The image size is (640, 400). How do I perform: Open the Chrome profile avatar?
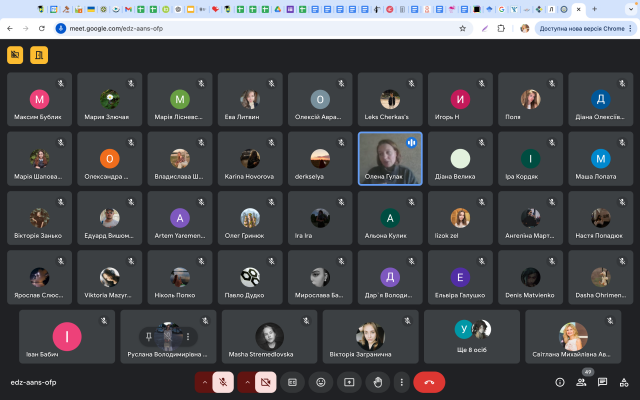point(524,29)
